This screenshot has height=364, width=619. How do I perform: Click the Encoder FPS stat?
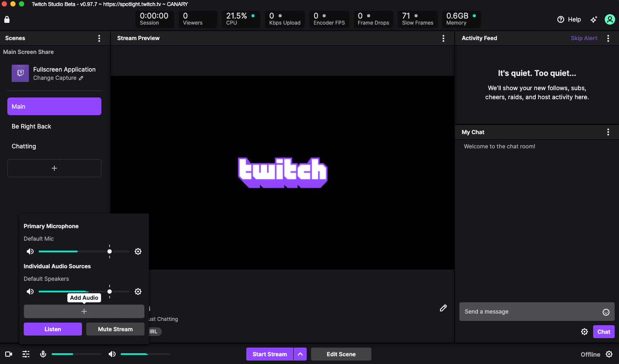pos(329,19)
